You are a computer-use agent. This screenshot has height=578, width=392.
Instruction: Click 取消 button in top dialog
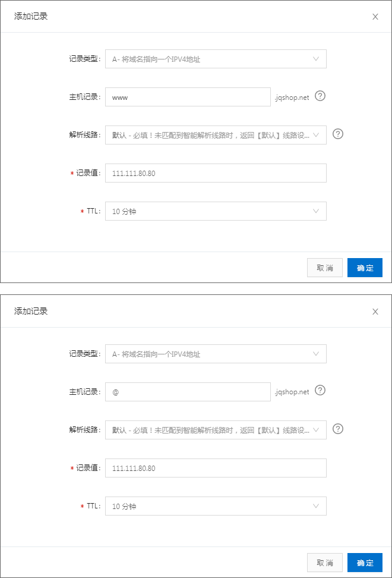[x=325, y=268]
